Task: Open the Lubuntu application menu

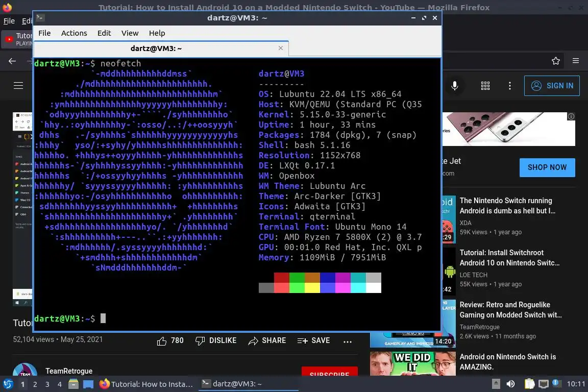Action: [x=8, y=384]
